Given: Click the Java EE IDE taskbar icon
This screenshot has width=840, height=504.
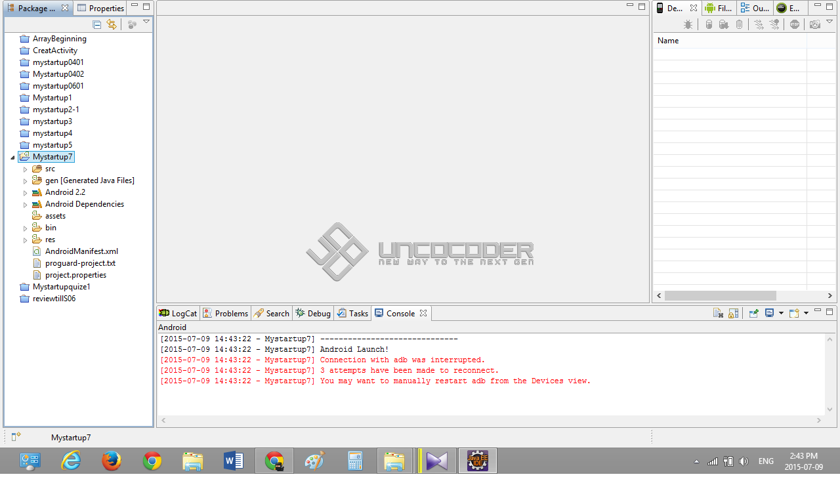Looking at the screenshot, I should point(477,461).
